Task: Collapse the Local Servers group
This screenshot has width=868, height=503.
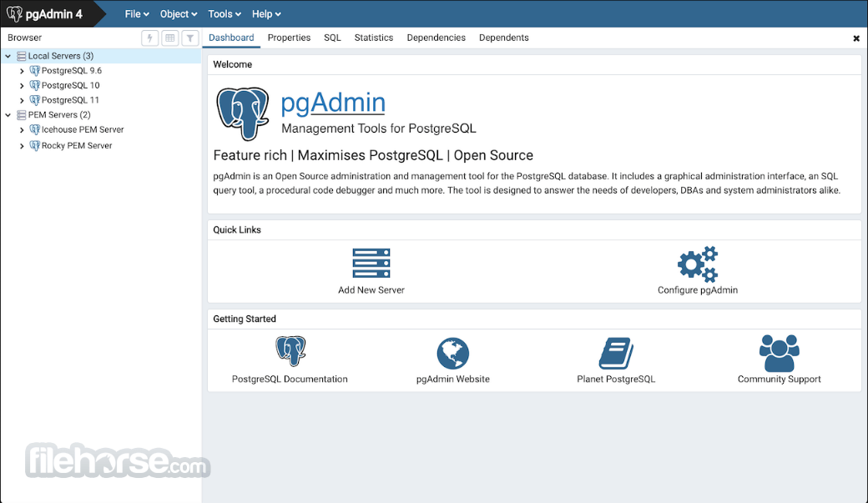Action: coord(8,56)
